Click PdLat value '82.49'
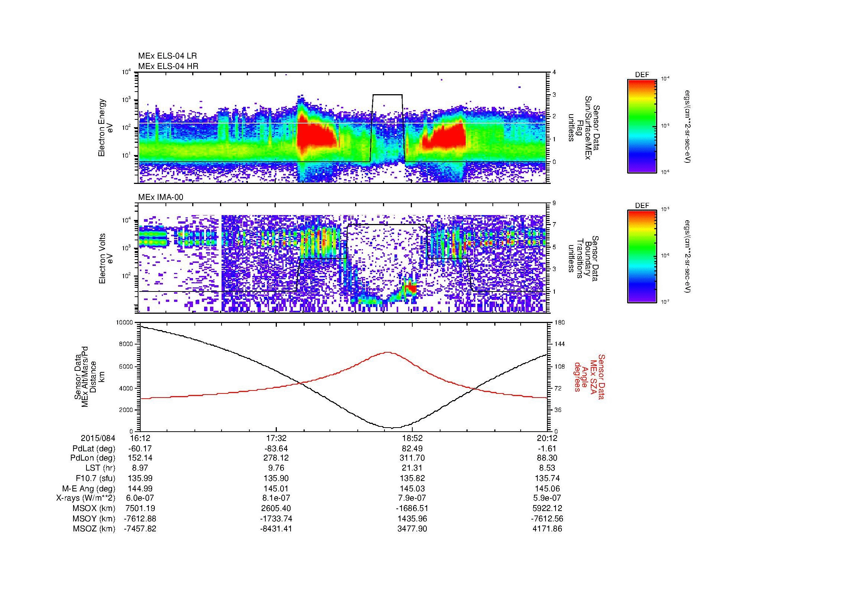868x613 pixels. [x=412, y=449]
